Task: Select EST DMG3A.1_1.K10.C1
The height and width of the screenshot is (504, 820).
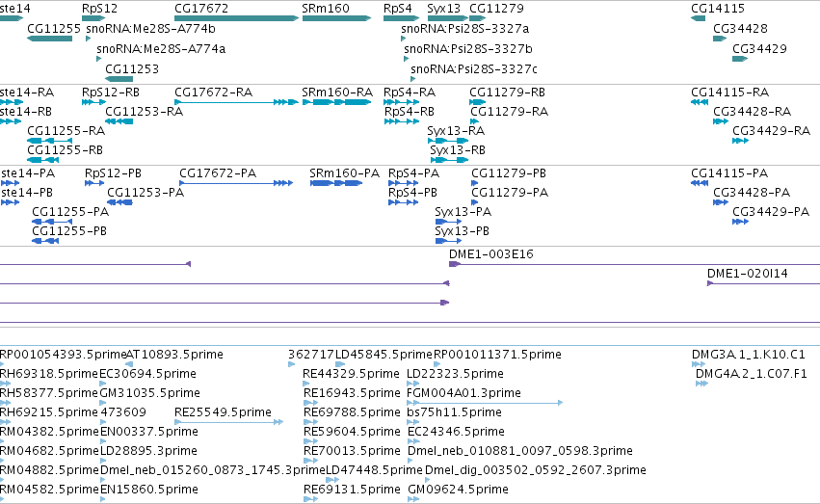Action: 699,364
